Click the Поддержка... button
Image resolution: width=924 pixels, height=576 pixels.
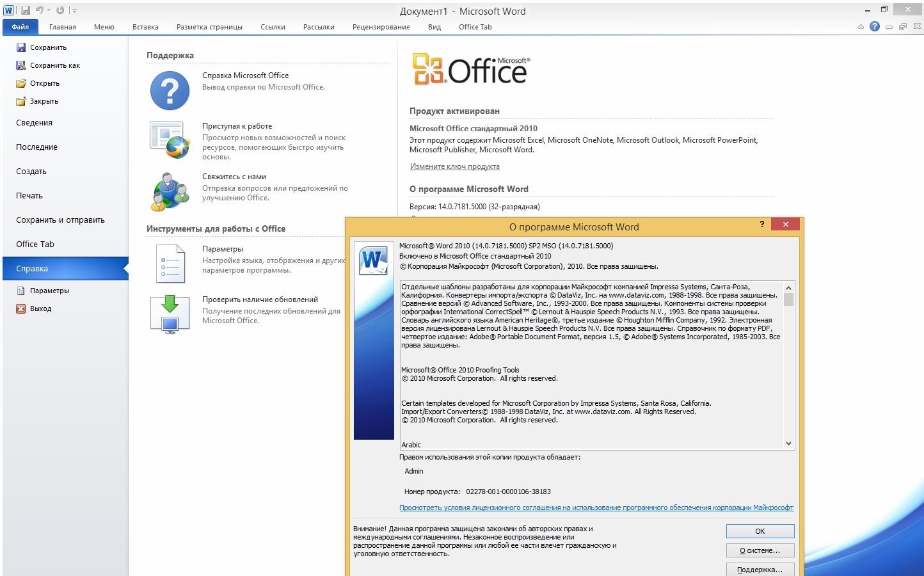click(760, 570)
